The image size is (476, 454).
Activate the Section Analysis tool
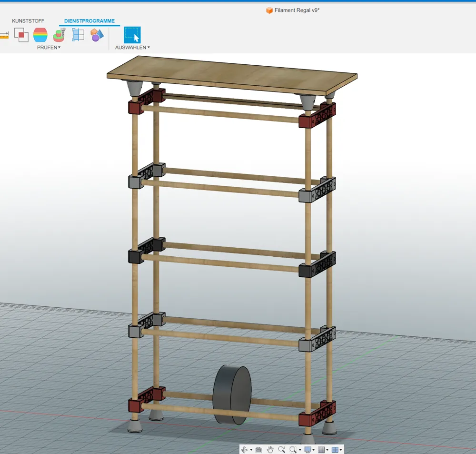[x=78, y=35]
